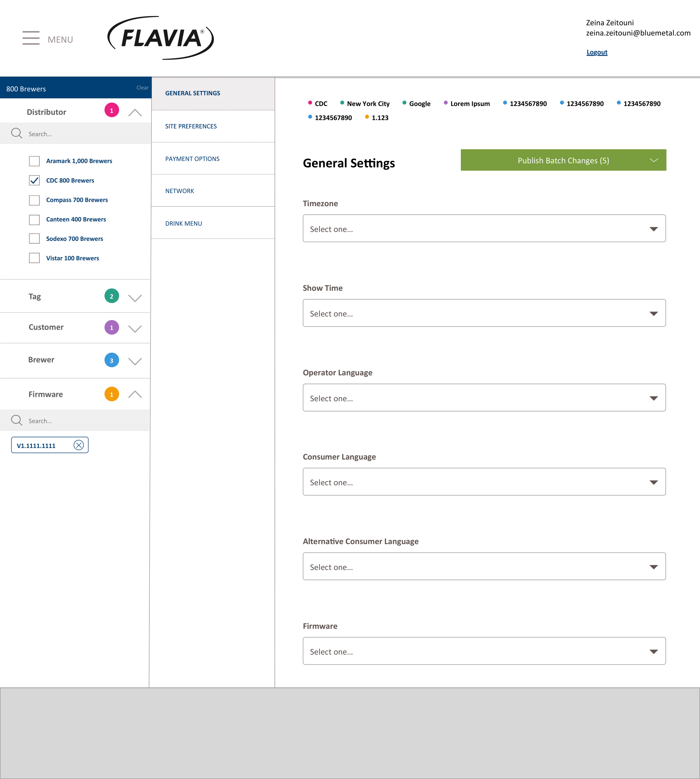
Task: Click the pink Distributor count badge
Action: pos(111,110)
